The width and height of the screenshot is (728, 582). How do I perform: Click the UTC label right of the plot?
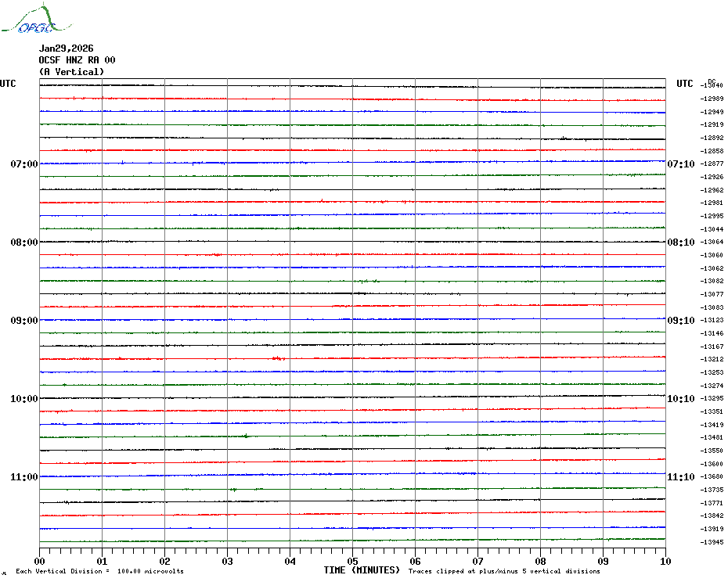(684, 84)
